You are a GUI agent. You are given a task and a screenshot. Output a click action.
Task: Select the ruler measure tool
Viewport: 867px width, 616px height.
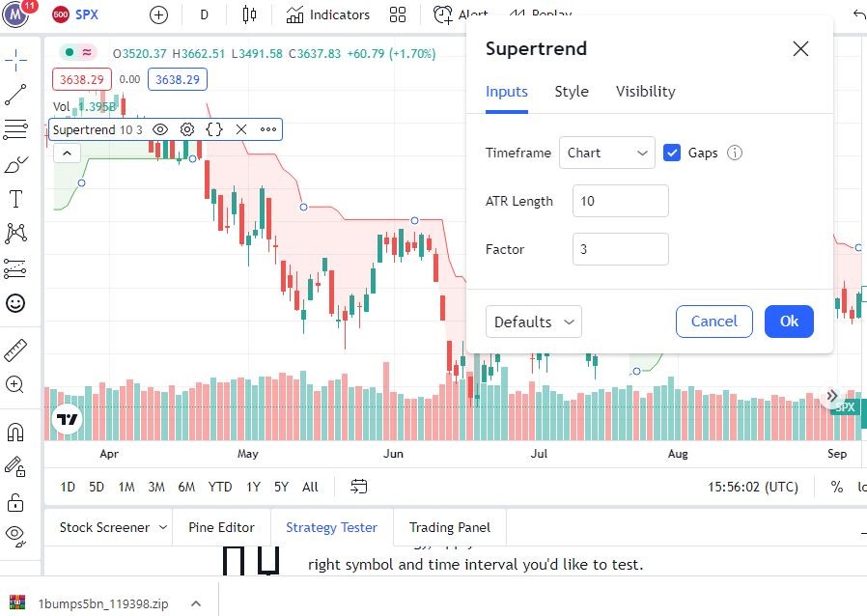coord(15,350)
